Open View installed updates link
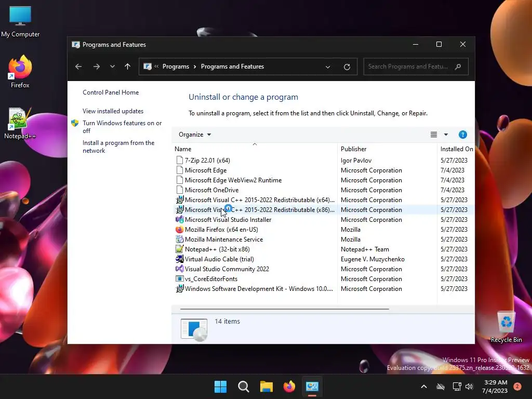This screenshot has width=532, height=399. point(113,111)
